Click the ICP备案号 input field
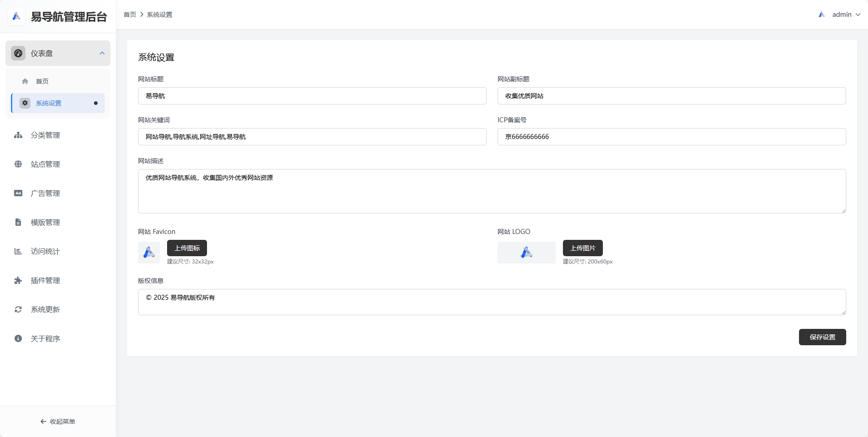The image size is (868, 437). point(671,137)
